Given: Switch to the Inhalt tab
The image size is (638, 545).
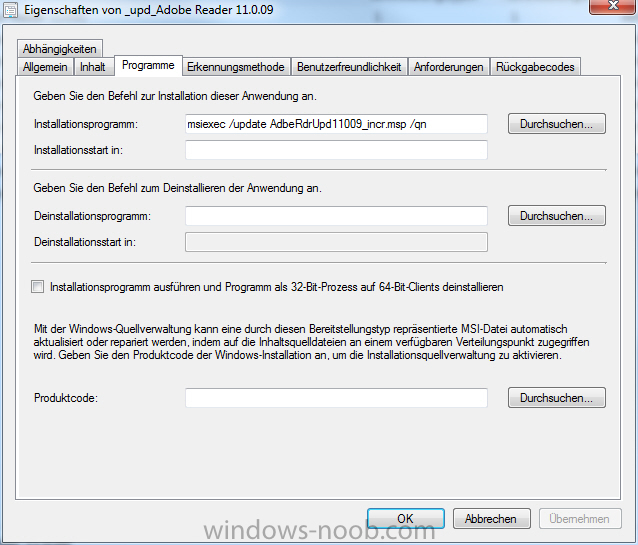Looking at the screenshot, I should coord(93,67).
